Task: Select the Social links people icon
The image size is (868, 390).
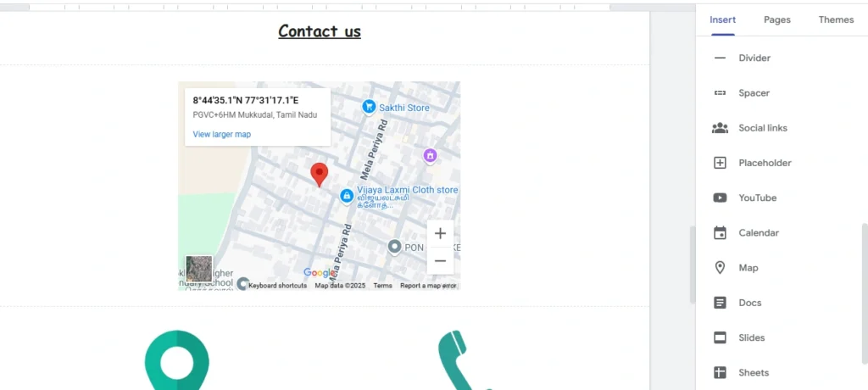Action: [720, 128]
